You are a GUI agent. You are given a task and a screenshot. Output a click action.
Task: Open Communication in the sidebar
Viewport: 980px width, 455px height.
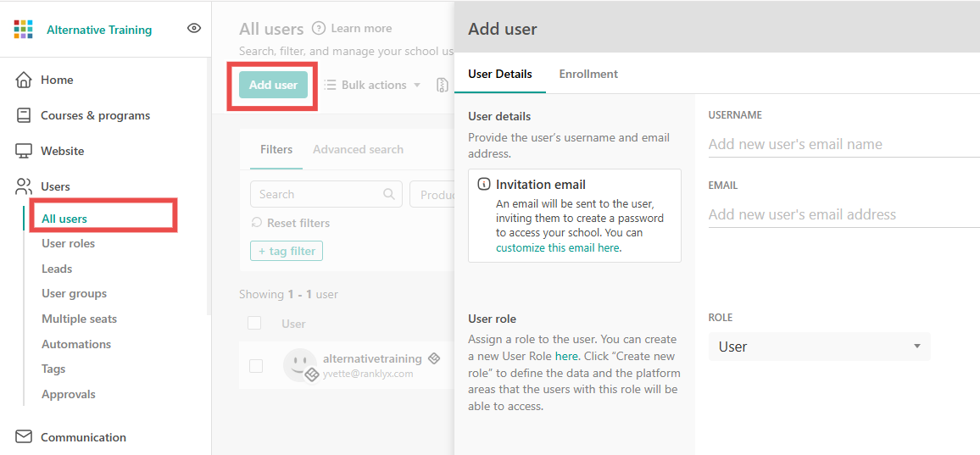click(83, 437)
